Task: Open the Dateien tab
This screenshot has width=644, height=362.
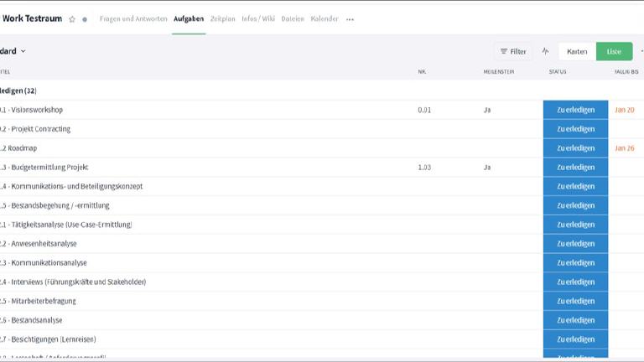Action: 293,18
